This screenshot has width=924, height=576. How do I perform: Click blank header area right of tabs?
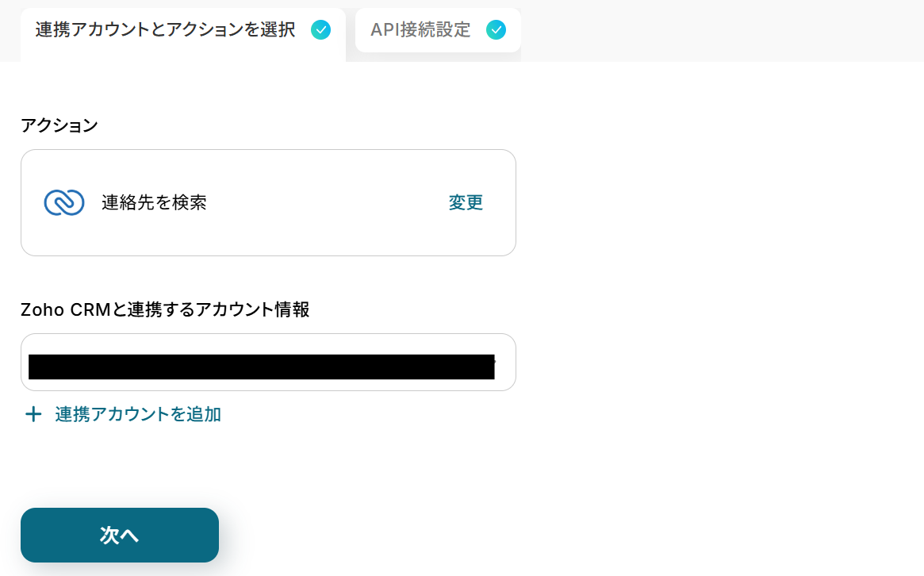[x=714, y=32]
